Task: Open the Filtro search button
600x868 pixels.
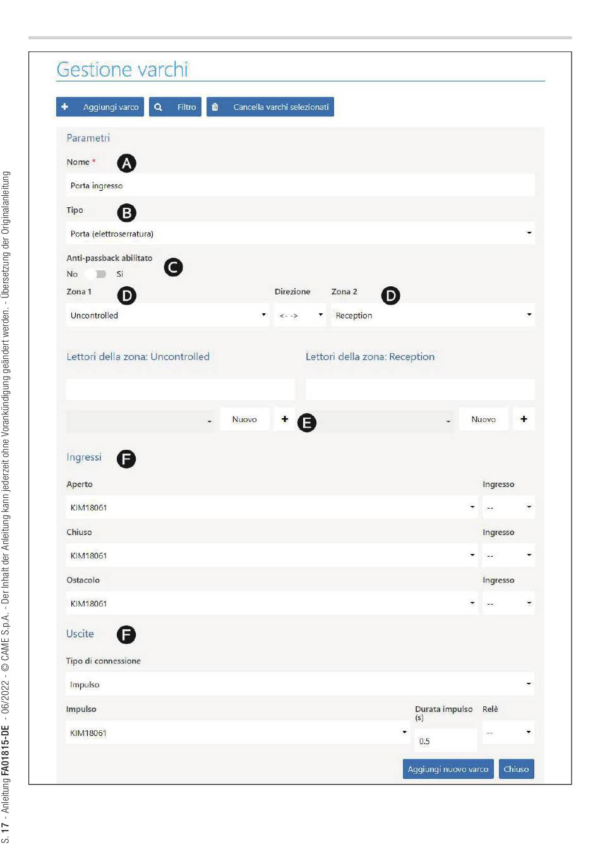Action: point(175,107)
